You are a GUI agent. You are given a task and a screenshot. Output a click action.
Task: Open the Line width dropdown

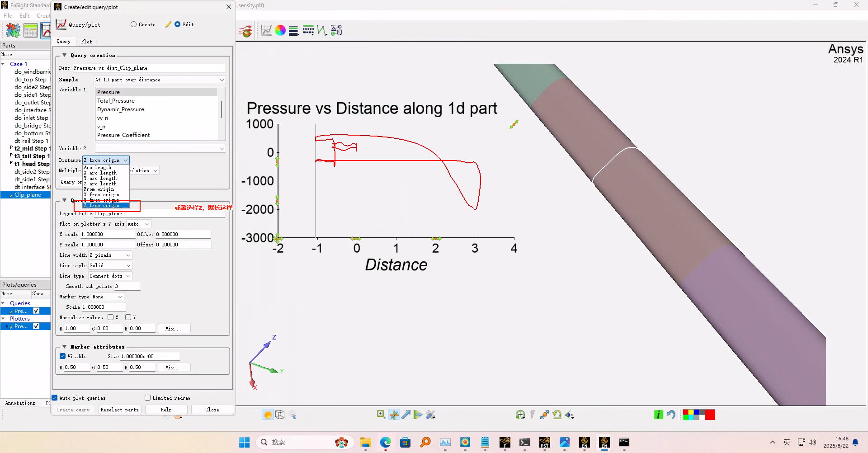tap(110, 255)
